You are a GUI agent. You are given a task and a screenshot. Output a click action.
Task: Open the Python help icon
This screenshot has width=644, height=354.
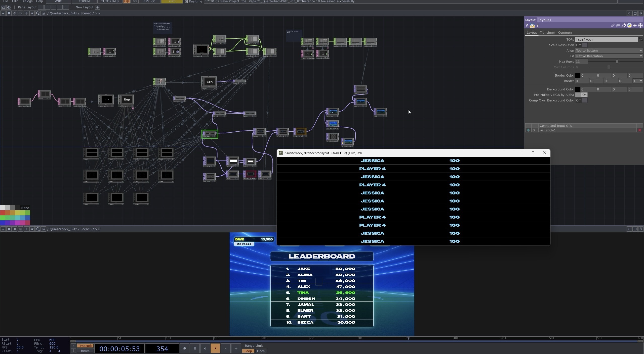pos(532,26)
